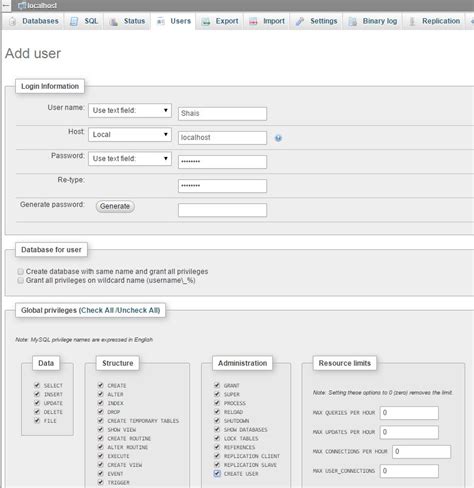Image resolution: width=474 pixels, height=488 pixels.
Task: Click the MAX QUERIES PER HOUR field
Action: click(x=409, y=413)
